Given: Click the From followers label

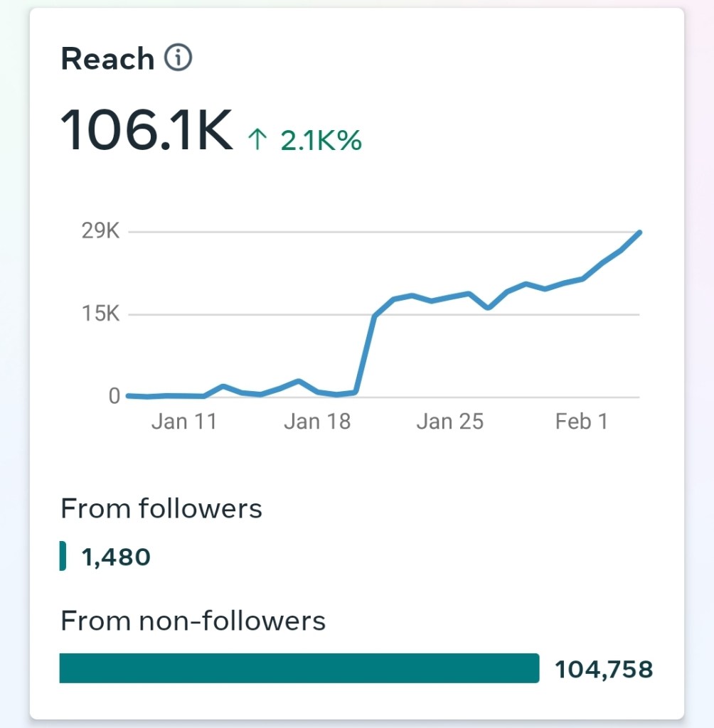Looking at the screenshot, I should point(161,509).
